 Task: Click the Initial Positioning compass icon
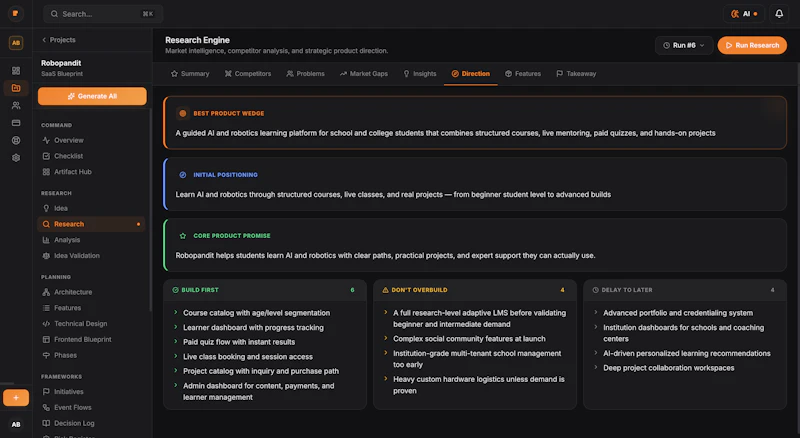(x=183, y=175)
